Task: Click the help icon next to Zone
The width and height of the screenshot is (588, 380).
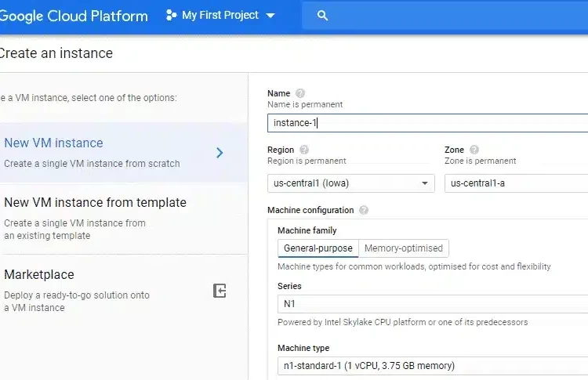Action: point(474,150)
